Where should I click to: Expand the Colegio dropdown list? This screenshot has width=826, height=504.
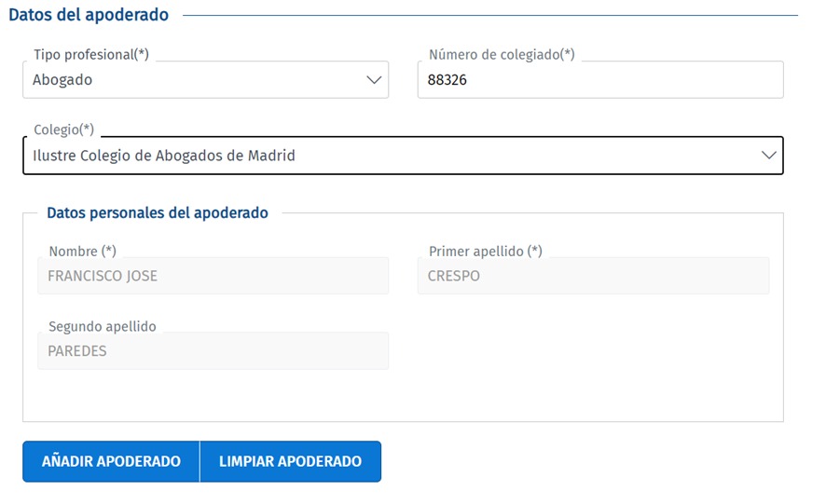pyautogui.click(x=403, y=156)
